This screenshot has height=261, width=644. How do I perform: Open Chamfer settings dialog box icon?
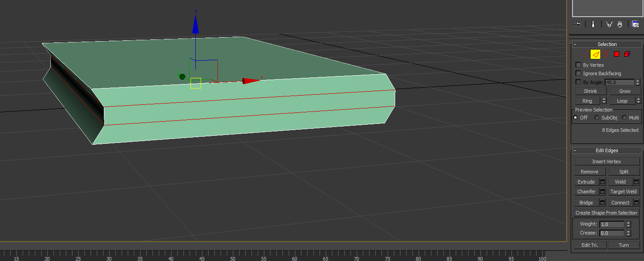point(602,192)
